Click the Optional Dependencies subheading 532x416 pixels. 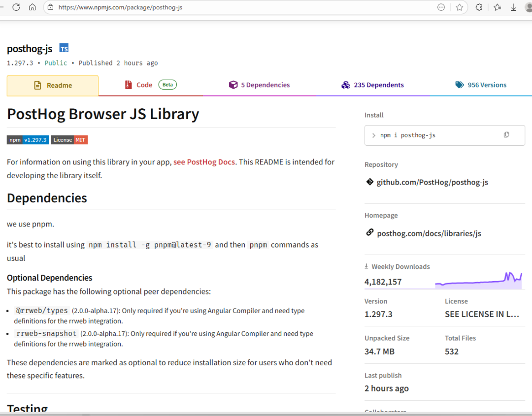pos(50,278)
